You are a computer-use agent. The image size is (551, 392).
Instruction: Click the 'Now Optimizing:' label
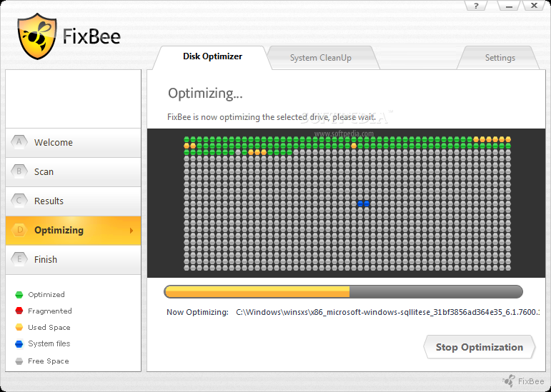pos(197,312)
